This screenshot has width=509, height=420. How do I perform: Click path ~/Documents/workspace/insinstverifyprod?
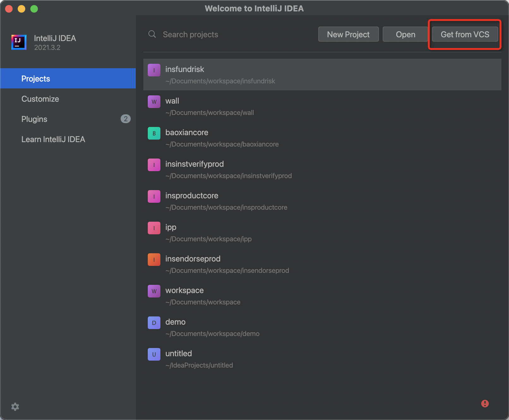coord(229,176)
